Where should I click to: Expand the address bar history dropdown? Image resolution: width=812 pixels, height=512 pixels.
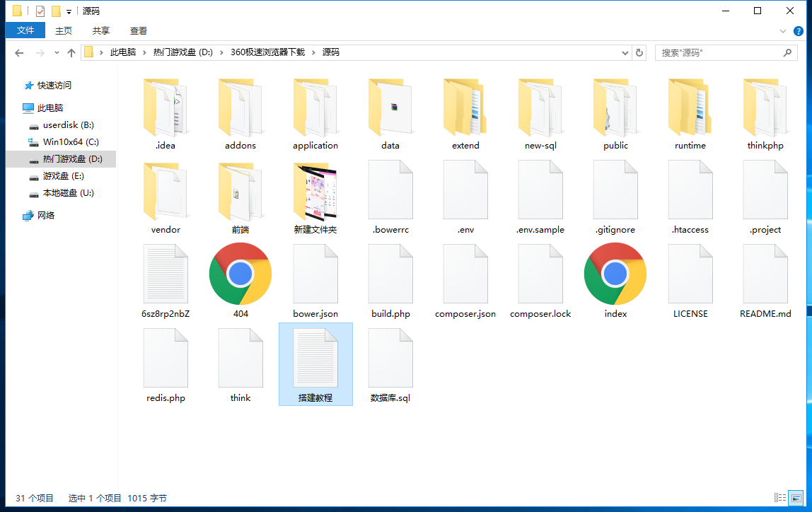[625, 53]
